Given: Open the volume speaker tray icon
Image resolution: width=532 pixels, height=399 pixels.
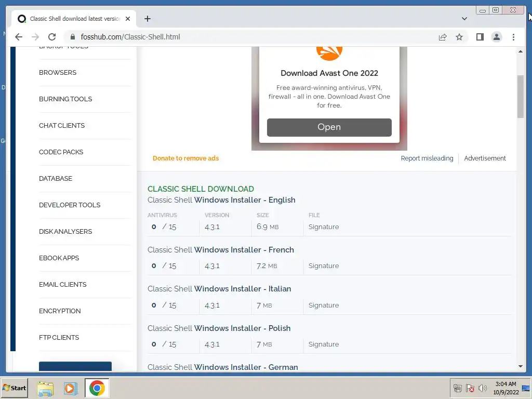Looking at the screenshot, I should 482,388.
